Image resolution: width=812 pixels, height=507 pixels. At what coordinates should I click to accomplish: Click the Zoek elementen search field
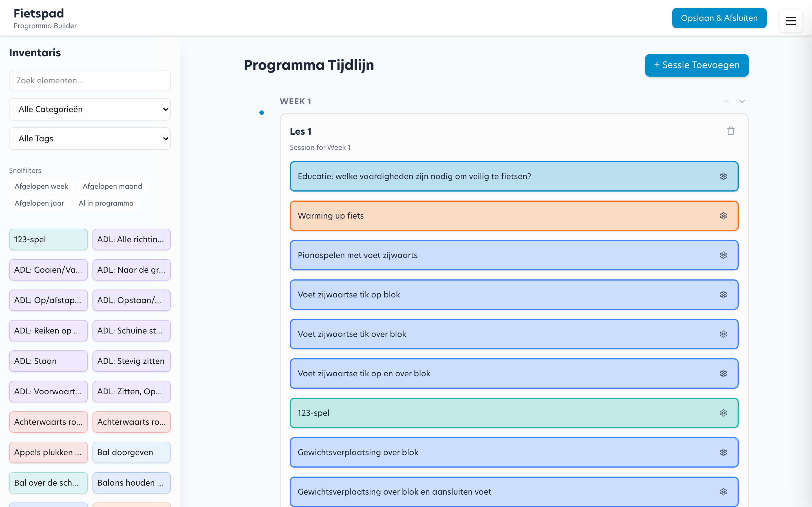pos(90,81)
